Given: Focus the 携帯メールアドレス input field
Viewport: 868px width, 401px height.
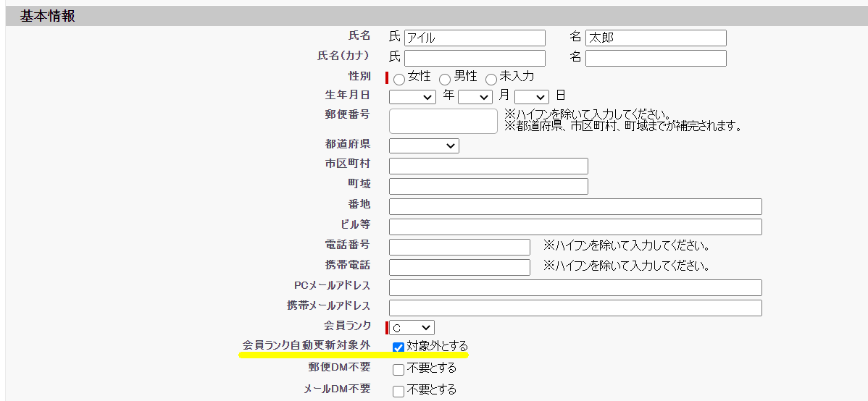Looking at the screenshot, I should [575, 308].
